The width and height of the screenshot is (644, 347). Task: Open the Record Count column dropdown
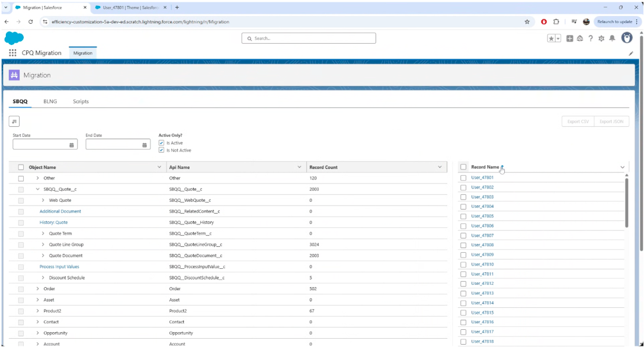[x=440, y=168]
